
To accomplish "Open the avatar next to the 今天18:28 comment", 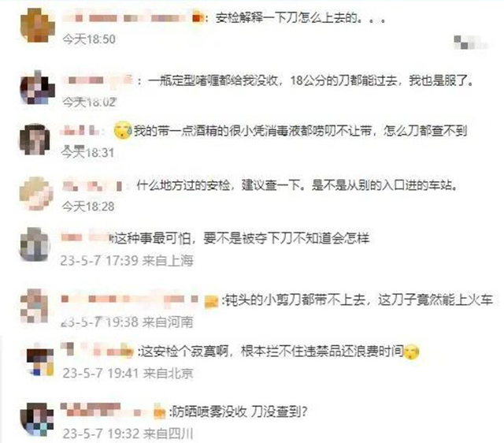I will click(x=36, y=193).
